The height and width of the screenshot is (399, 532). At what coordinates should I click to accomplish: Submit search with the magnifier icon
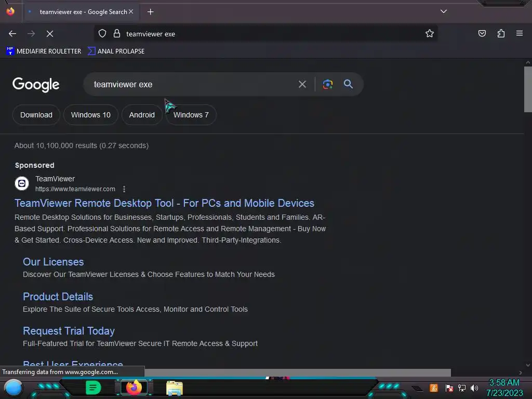[348, 84]
